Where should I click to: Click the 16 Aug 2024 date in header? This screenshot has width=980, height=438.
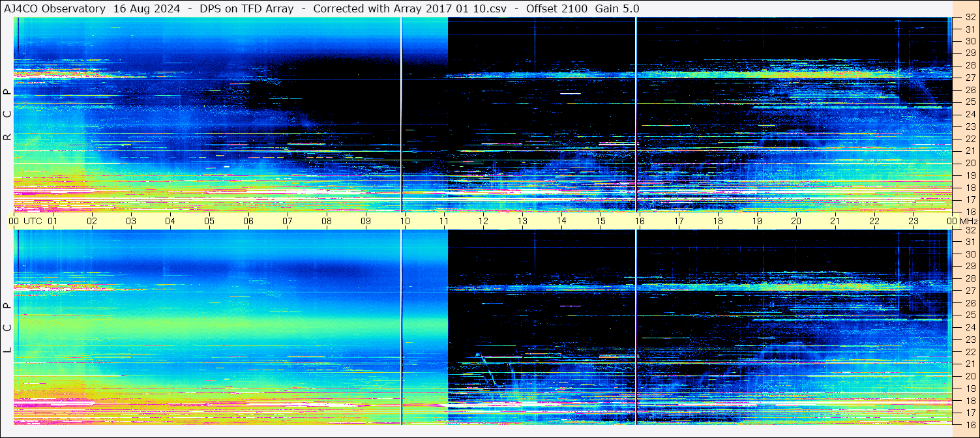click(147, 8)
